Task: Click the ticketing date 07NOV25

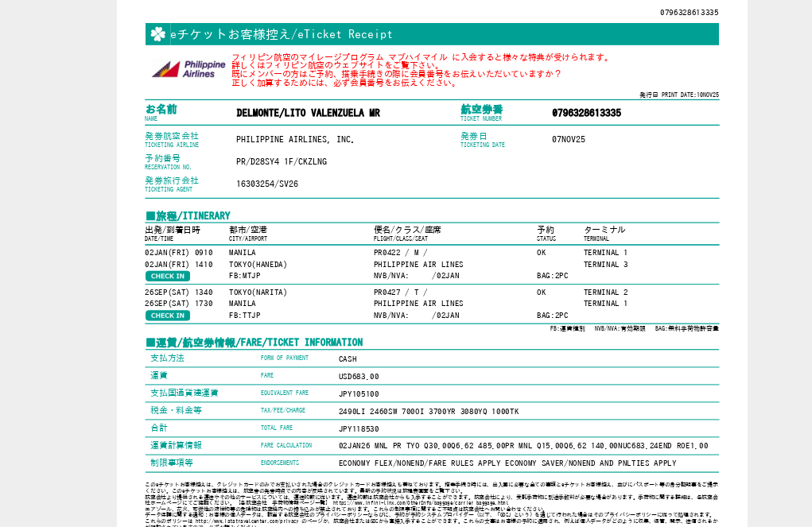Action: 568,139
